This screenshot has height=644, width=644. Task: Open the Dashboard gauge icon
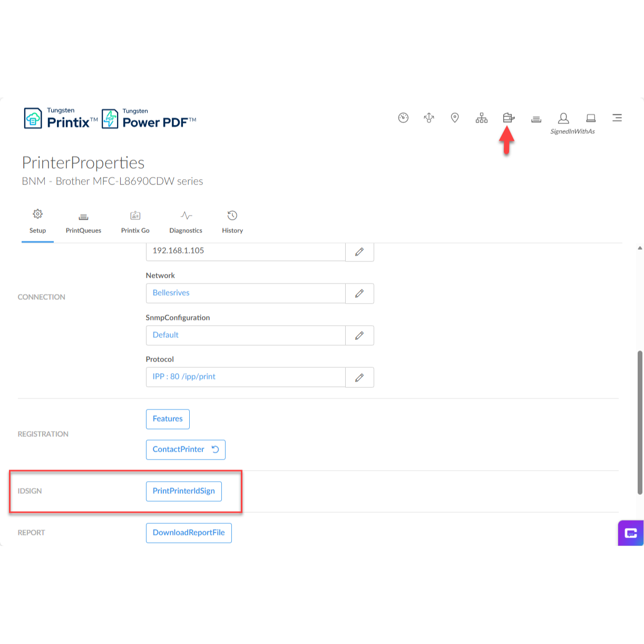pos(403,118)
